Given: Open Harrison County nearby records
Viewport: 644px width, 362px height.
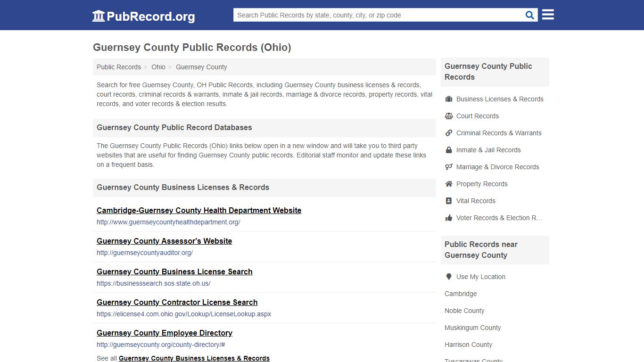Looking at the screenshot, I should [468, 345].
